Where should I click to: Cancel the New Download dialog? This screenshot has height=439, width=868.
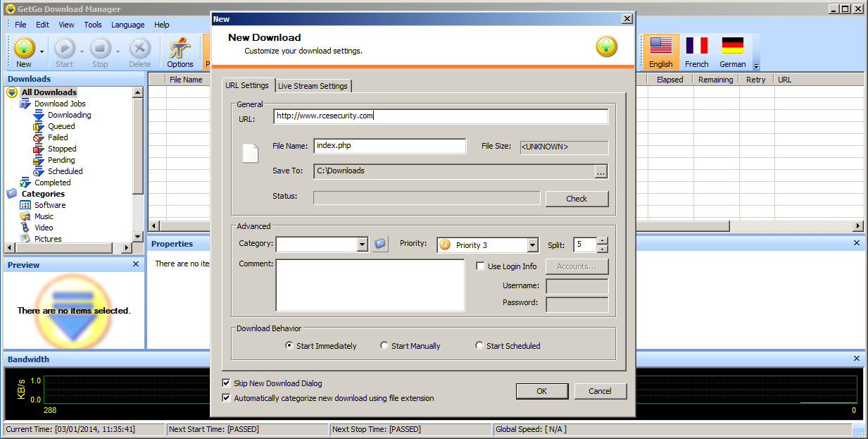[x=600, y=391]
